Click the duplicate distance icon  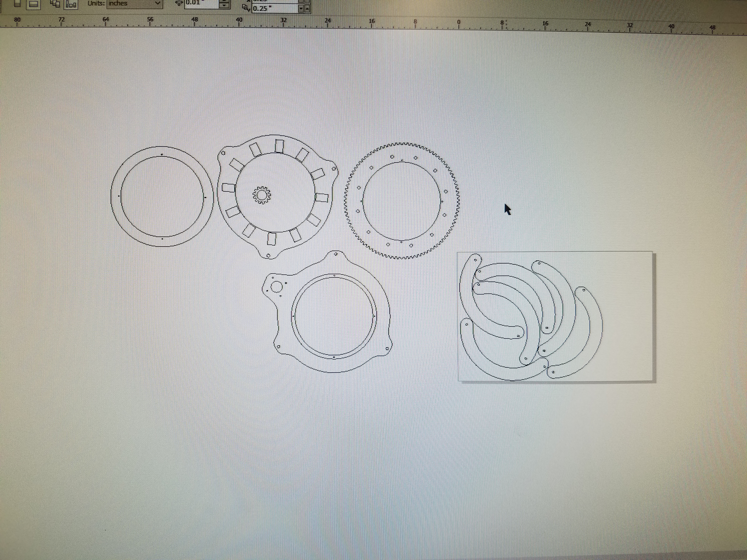click(x=247, y=8)
